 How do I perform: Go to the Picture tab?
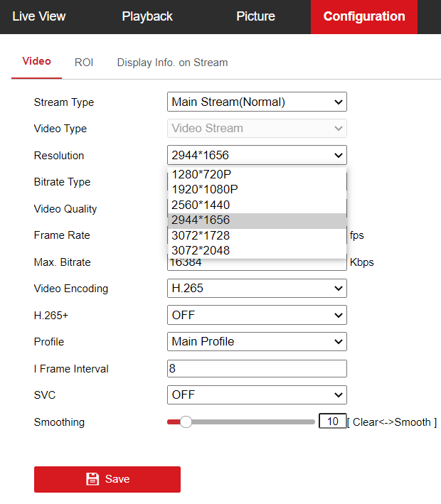click(x=255, y=16)
